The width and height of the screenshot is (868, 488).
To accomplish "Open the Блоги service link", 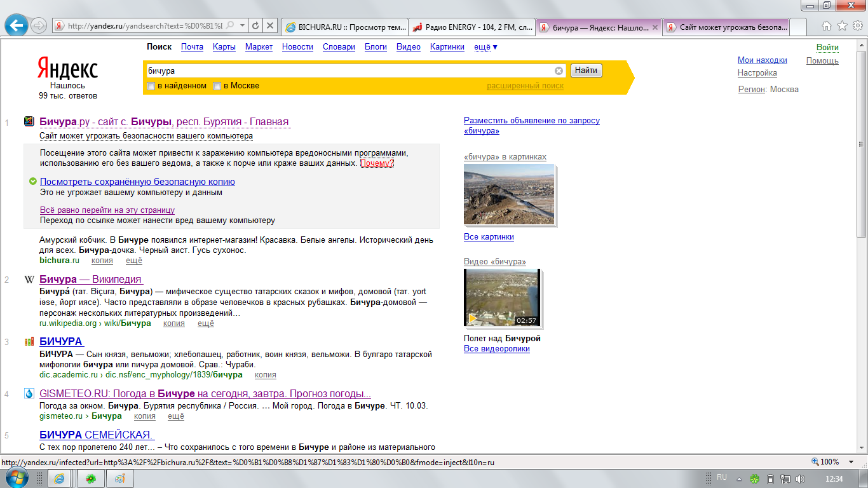I will [x=376, y=47].
